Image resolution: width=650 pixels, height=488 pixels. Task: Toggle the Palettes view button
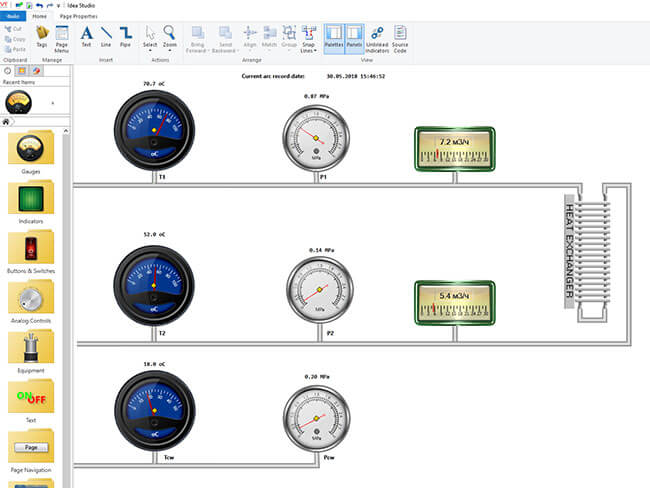[x=334, y=39]
